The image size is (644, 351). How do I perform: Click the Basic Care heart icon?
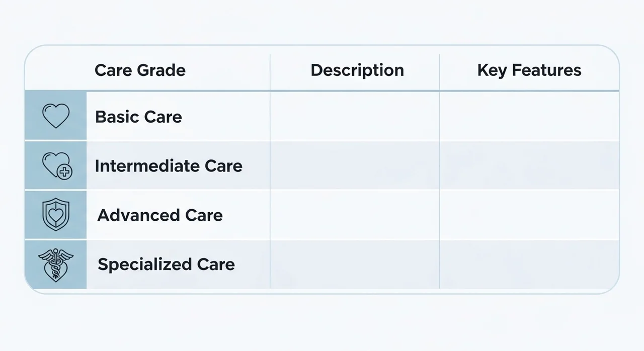click(x=55, y=116)
